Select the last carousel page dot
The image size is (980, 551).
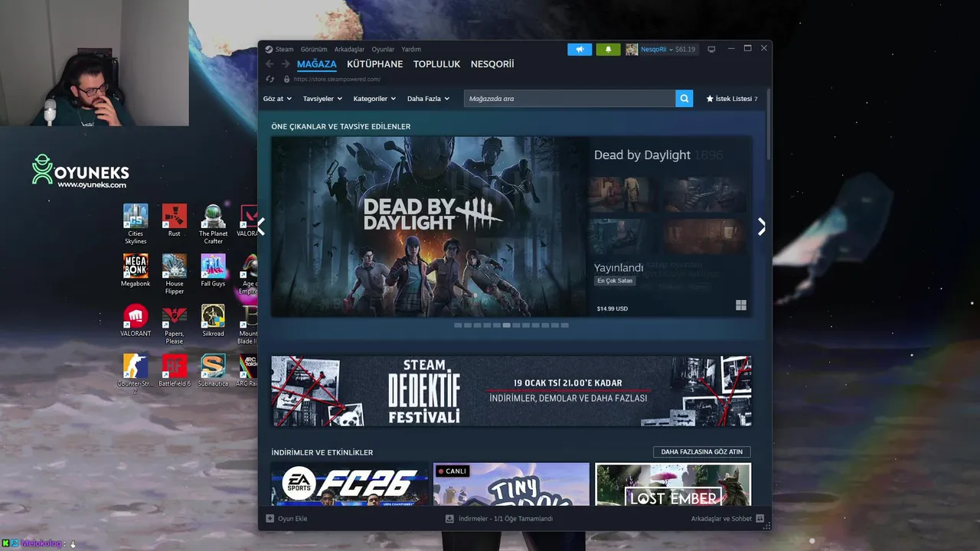tap(565, 325)
